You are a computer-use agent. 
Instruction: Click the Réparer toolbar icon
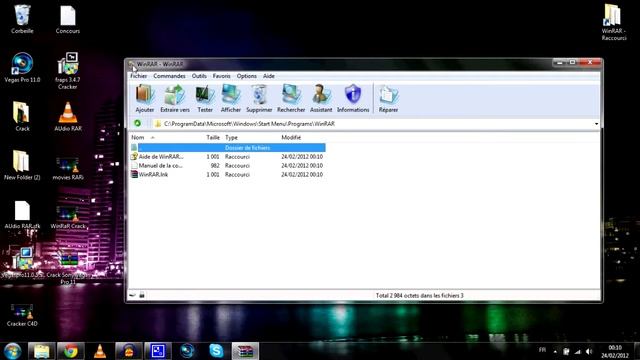(x=388, y=99)
